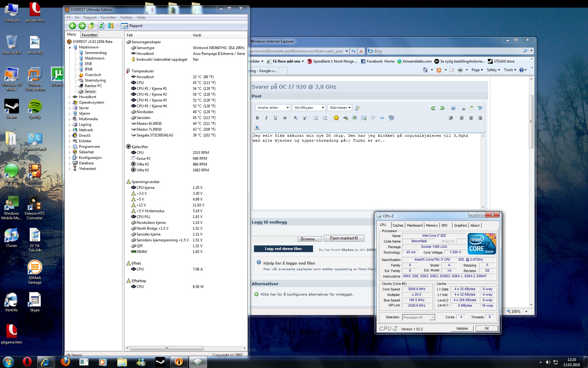Click the OK button in CPU-Z
Image resolution: width=588 pixels, height=368 pixels.
[x=487, y=328]
